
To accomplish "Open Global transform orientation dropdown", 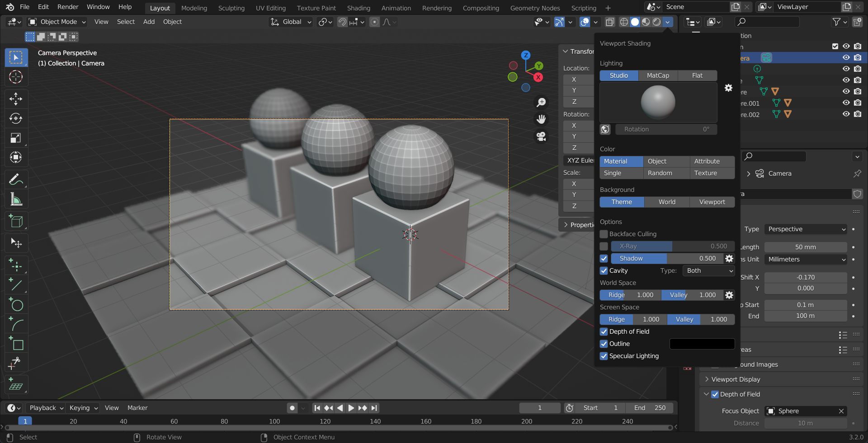I will 291,22.
